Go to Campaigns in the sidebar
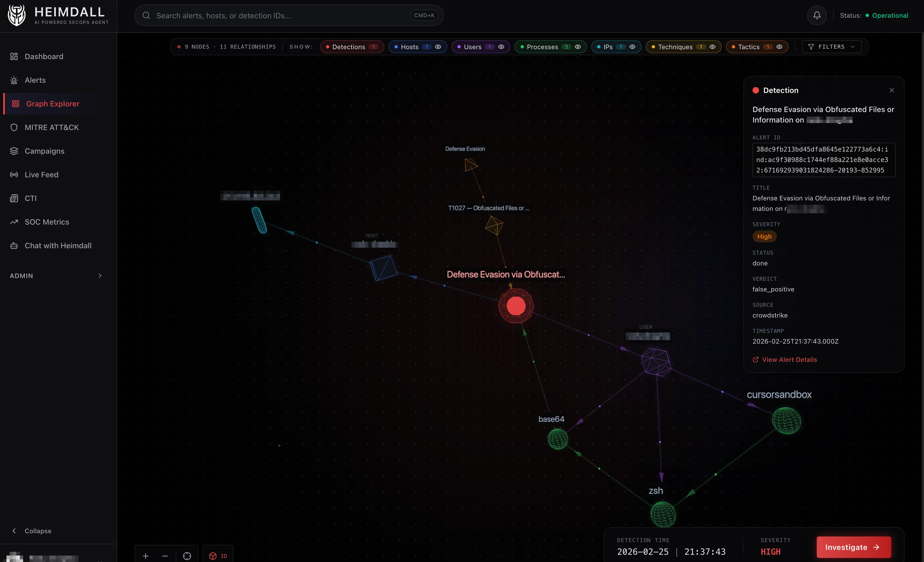Screen dimensions: 924x562 point(44,151)
